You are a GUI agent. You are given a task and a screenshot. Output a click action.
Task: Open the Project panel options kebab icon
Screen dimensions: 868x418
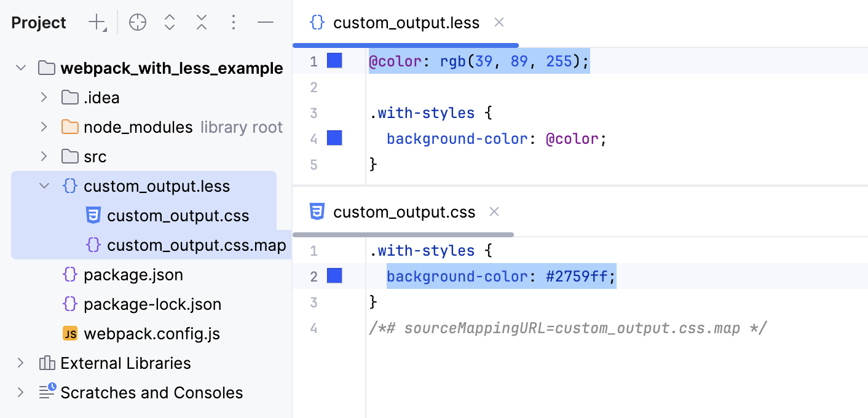(233, 22)
